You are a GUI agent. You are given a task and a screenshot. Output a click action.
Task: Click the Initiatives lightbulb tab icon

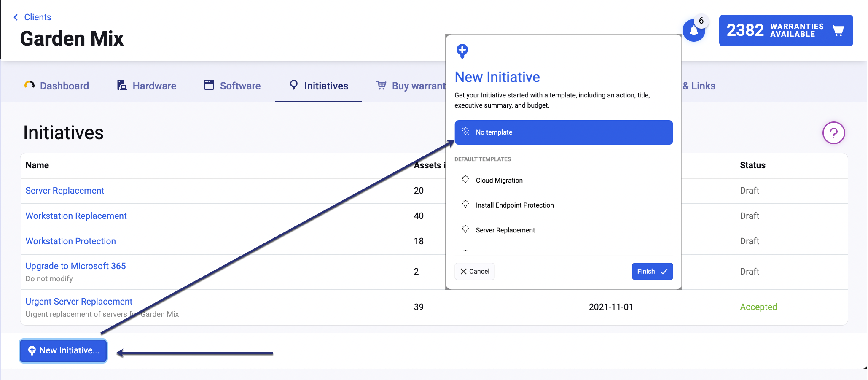294,85
